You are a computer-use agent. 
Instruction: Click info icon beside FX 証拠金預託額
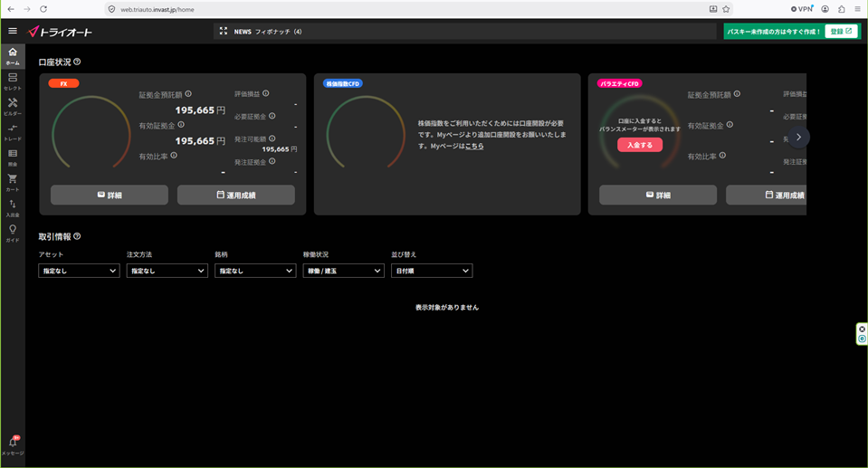(188, 94)
